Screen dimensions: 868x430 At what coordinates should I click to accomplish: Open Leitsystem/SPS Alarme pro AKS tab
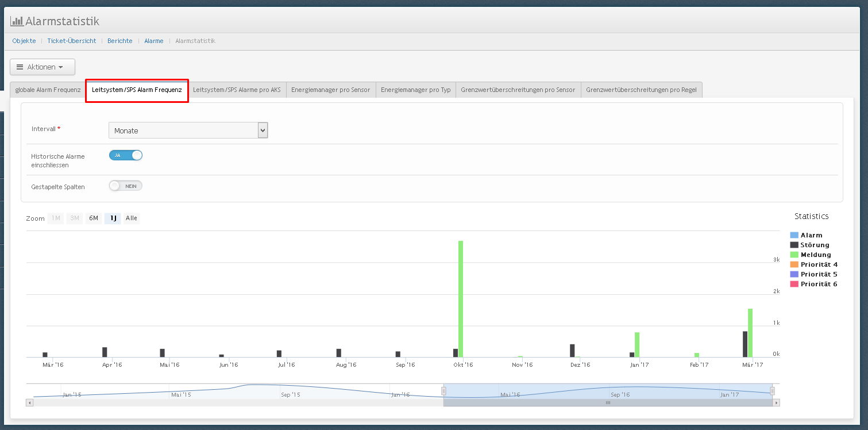[237, 90]
